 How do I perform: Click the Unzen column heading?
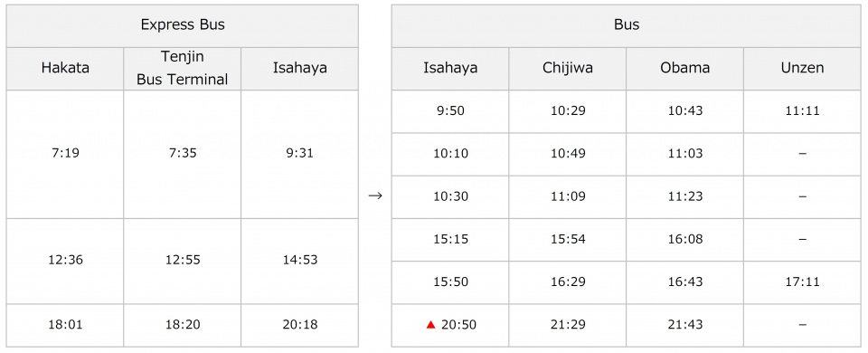802,68
